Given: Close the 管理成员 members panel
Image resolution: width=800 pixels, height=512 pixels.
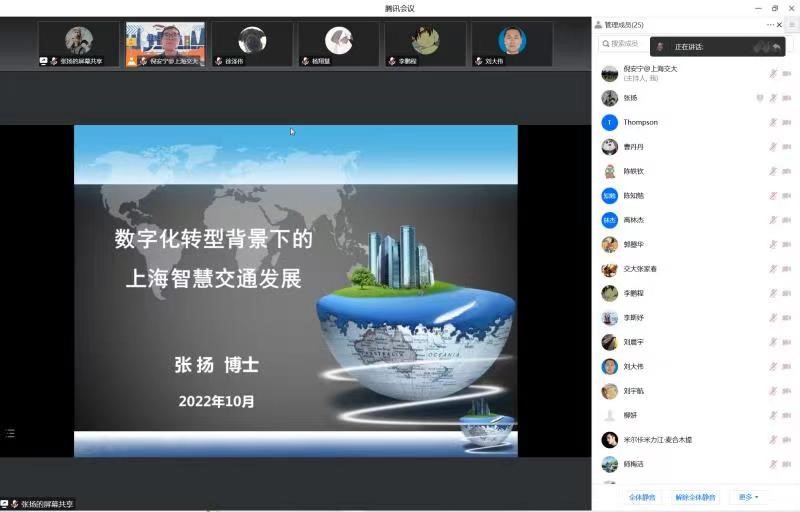Looking at the screenshot, I should tap(781, 24).
